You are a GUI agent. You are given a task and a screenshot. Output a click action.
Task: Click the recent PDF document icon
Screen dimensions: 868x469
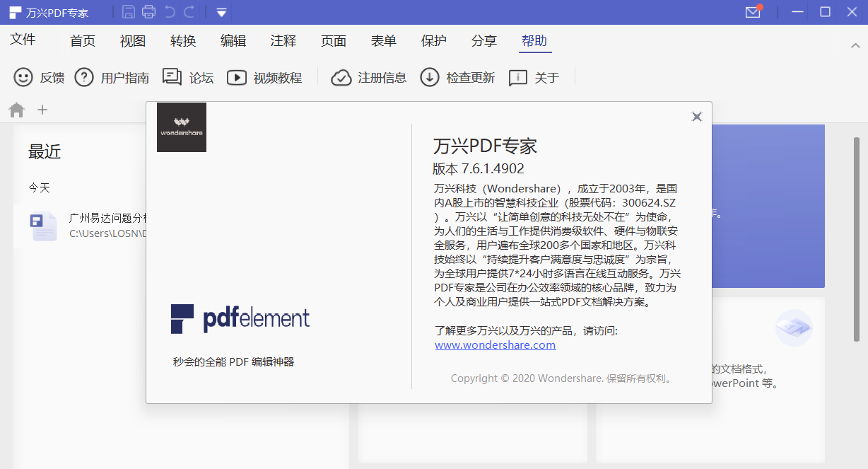pyautogui.click(x=43, y=226)
